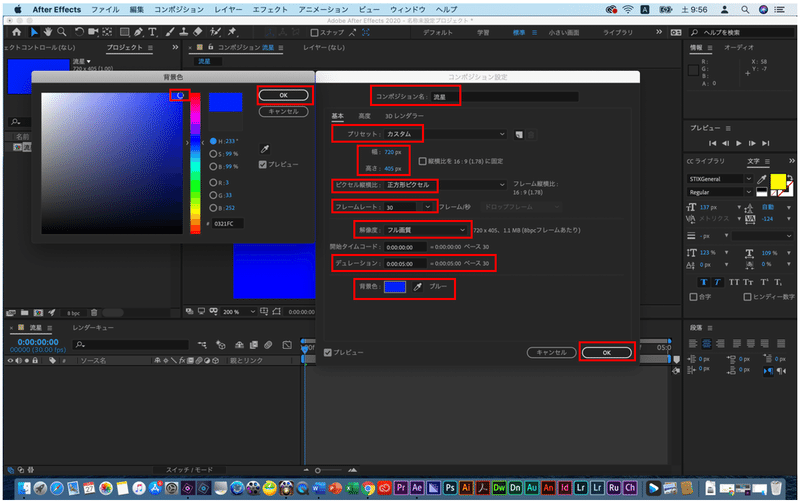Click the Home icon in toolbar
The image size is (800, 502).
[17, 32]
